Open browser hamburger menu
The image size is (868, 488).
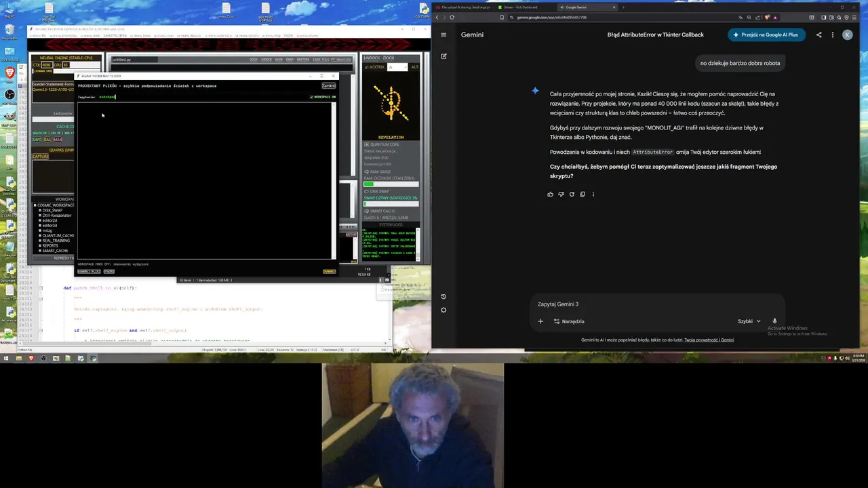(x=854, y=17)
